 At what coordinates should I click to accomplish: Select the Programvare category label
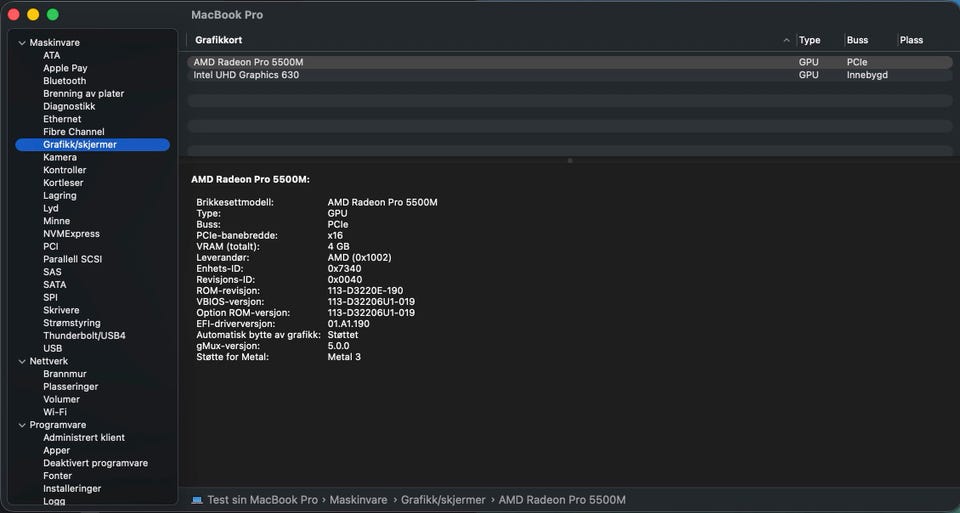58,425
